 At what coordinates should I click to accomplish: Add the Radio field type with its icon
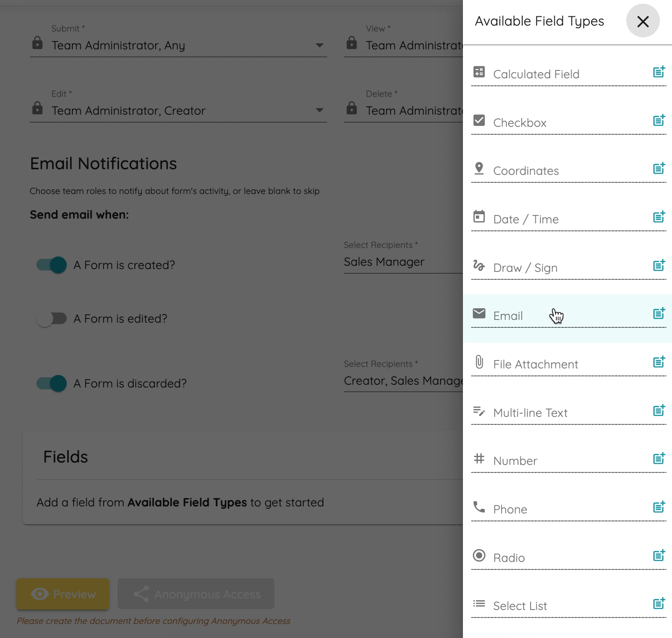[x=659, y=555]
